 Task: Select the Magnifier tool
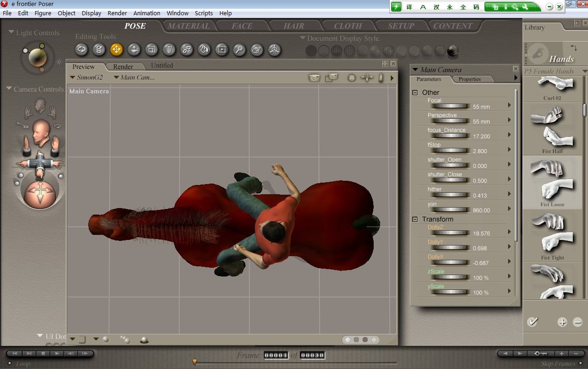[239, 49]
